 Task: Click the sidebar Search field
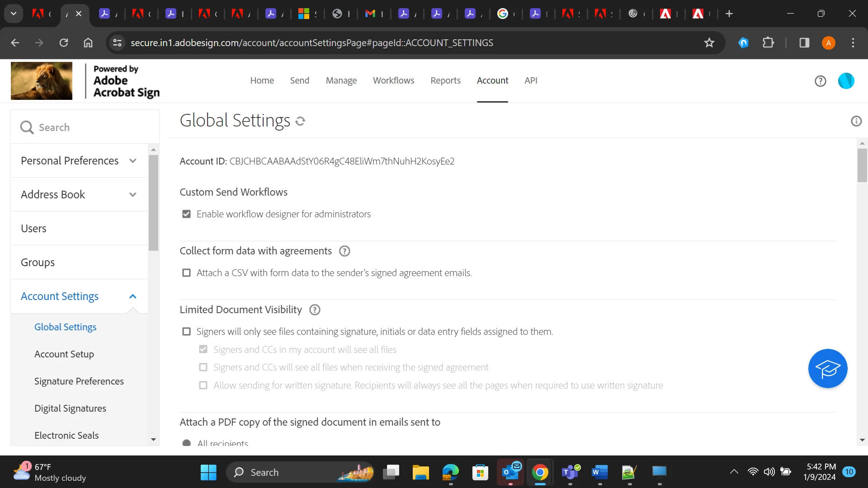pos(90,127)
